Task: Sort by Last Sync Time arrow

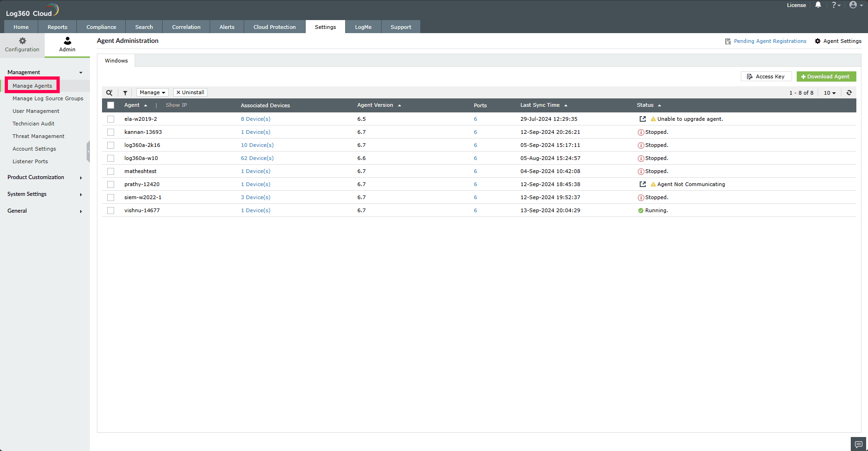Action: coord(566,105)
